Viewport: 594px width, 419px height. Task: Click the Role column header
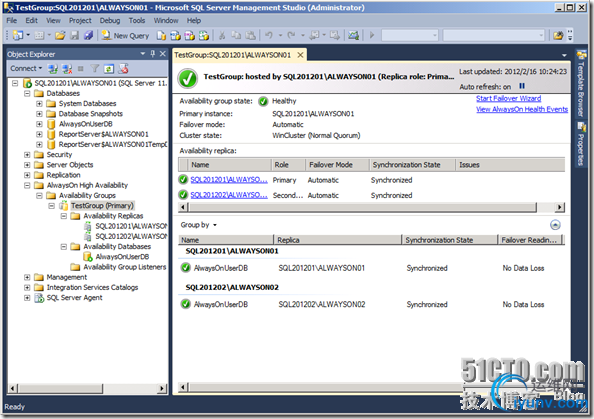(288, 165)
